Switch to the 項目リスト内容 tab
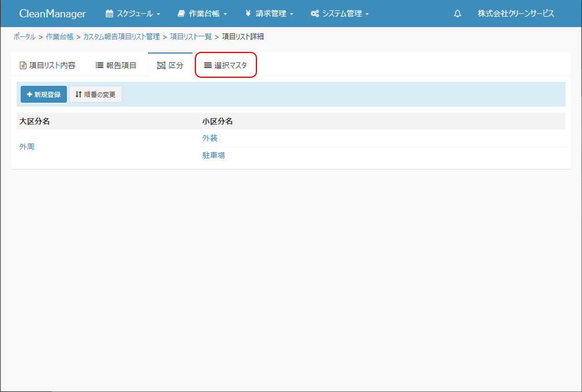 [47, 65]
